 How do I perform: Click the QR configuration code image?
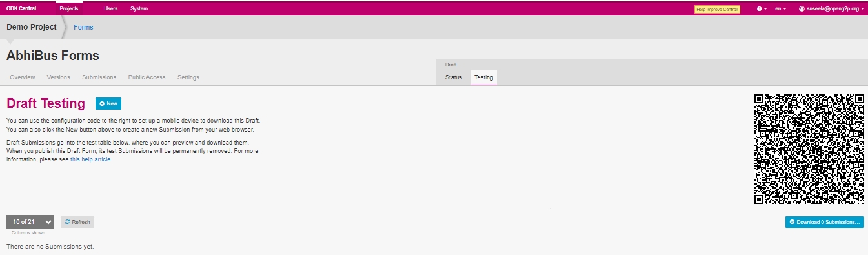[809, 149]
